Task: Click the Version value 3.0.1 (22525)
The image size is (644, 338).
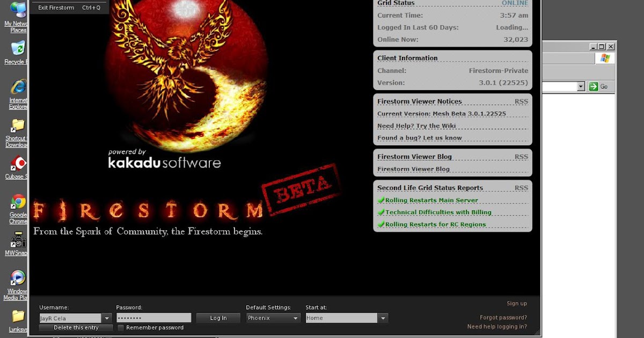Action: point(503,83)
